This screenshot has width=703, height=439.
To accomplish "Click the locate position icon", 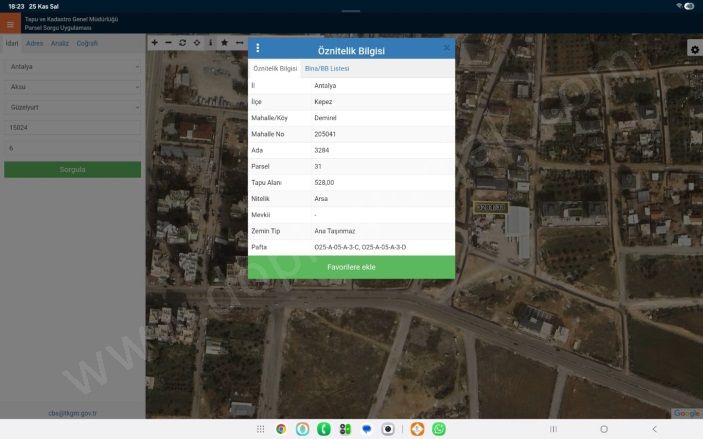I will [x=196, y=43].
